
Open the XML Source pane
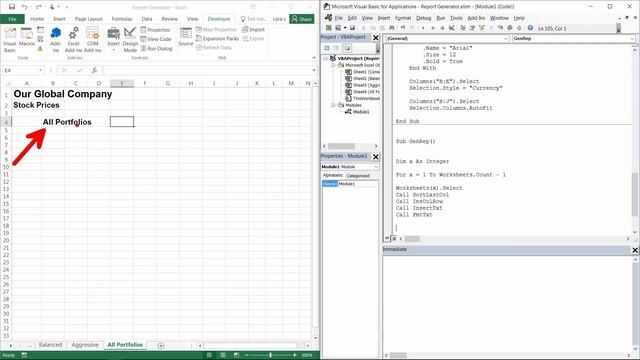coord(186,37)
